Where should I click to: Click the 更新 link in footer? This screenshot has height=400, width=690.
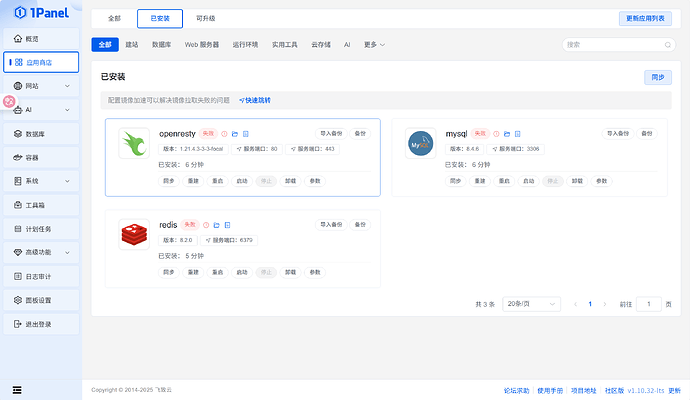674,390
